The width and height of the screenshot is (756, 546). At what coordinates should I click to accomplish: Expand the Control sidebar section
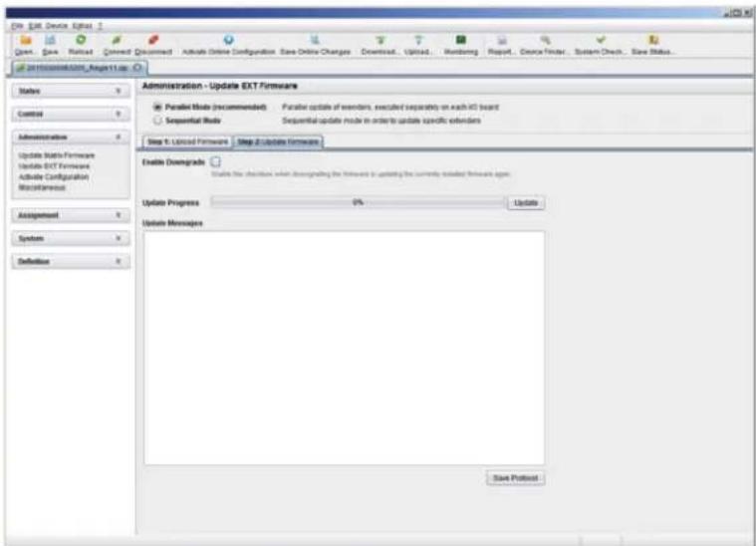point(71,114)
